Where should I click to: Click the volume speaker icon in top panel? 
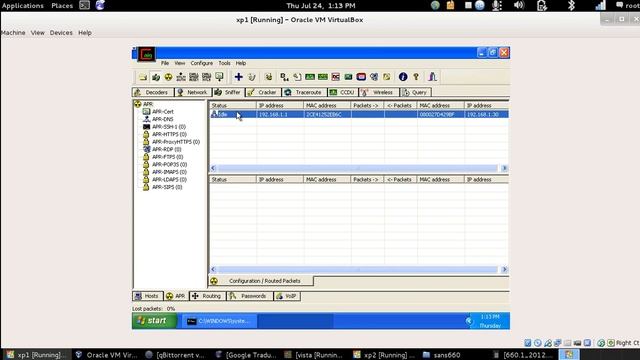[519, 5]
